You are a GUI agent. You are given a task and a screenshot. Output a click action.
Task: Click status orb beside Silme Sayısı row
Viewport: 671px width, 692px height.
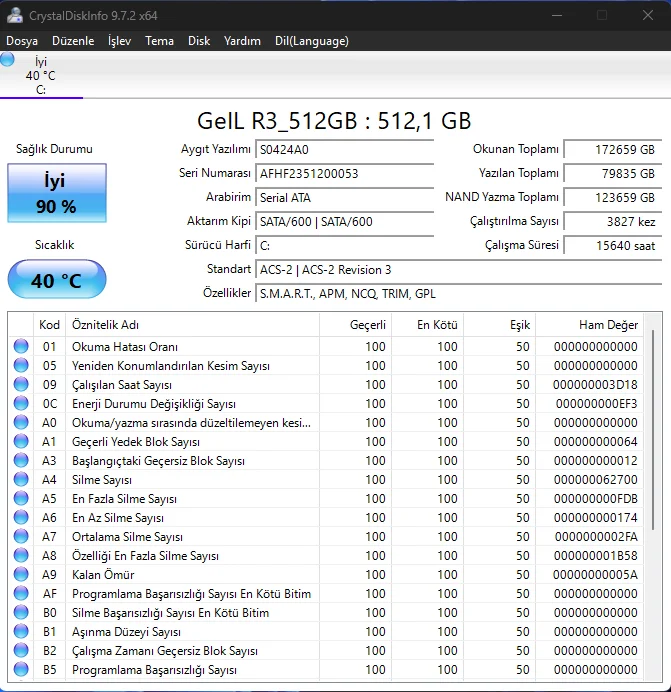tap(21, 480)
